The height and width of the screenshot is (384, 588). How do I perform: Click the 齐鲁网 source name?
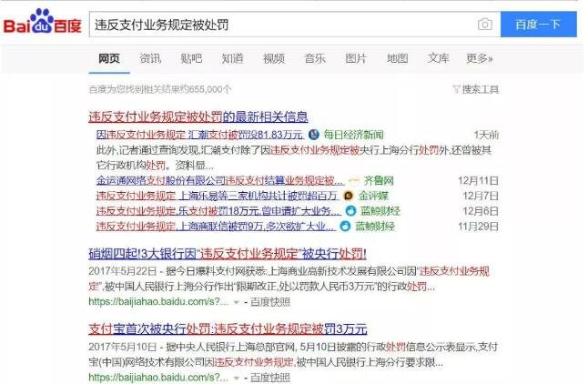coord(379,181)
